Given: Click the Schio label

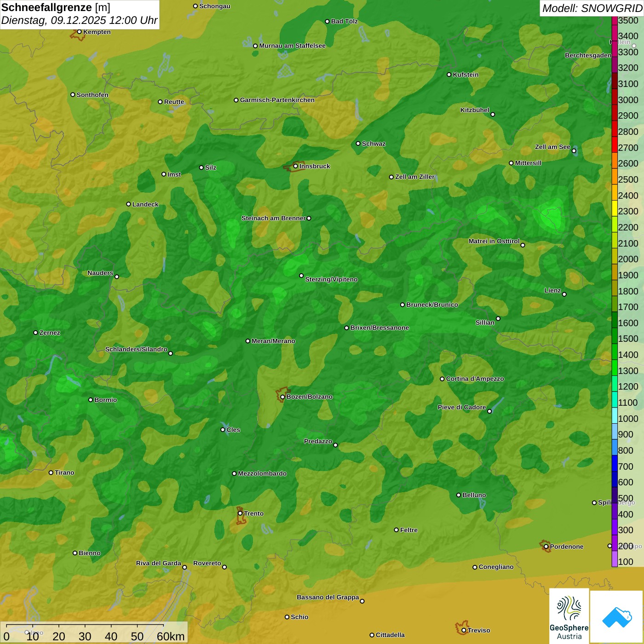Looking at the screenshot, I should tap(299, 617).
